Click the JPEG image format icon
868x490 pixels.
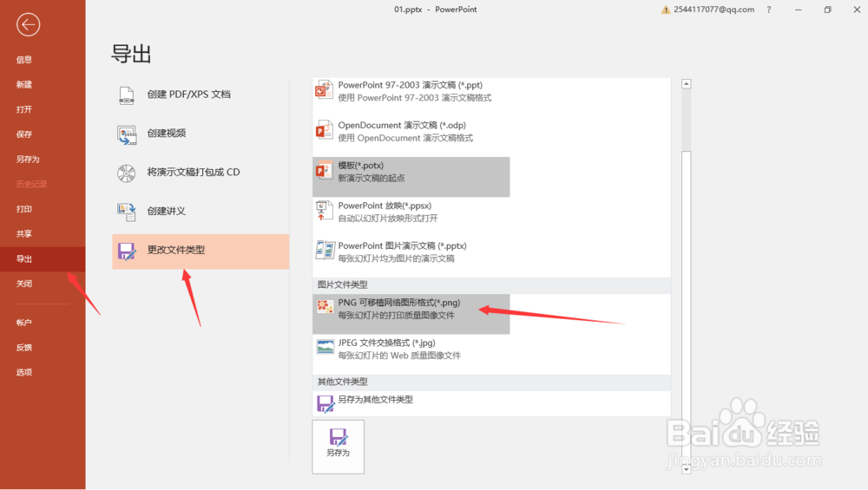(x=325, y=347)
